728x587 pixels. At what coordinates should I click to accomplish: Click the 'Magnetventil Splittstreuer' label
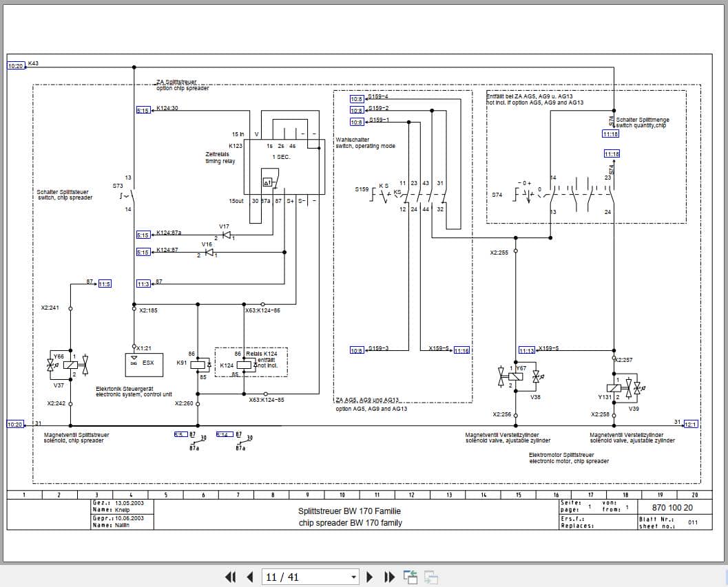76,435
